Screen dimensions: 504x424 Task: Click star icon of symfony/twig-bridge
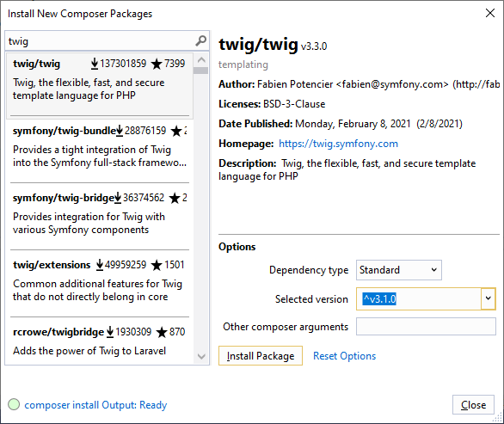pos(175,198)
